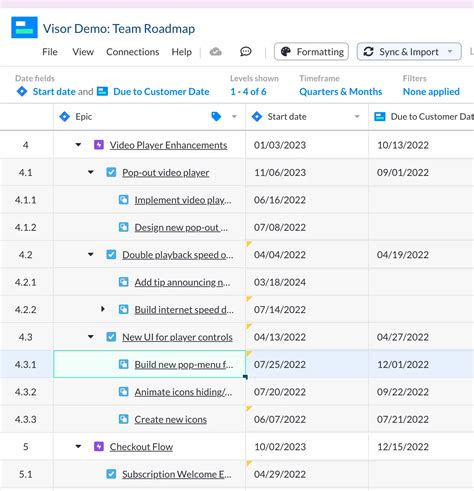Click the purple epic icon beside Video Player Enhancements

pyautogui.click(x=99, y=145)
